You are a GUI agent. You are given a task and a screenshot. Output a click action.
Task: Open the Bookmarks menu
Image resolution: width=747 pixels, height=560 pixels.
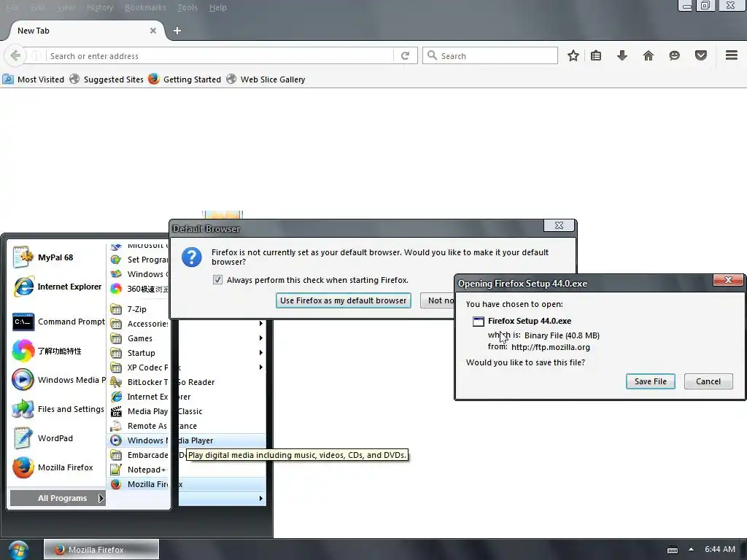[145, 7]
